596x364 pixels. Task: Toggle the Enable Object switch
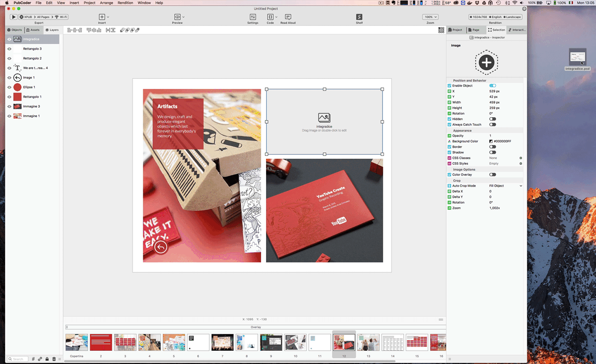[x=492, y=86]
